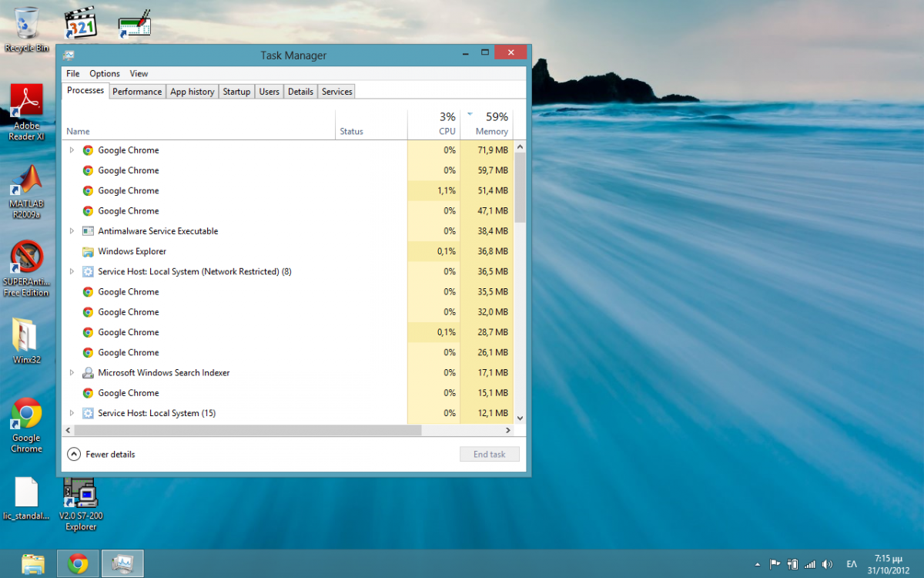Sort processes by CPU column header

(434, 125)
